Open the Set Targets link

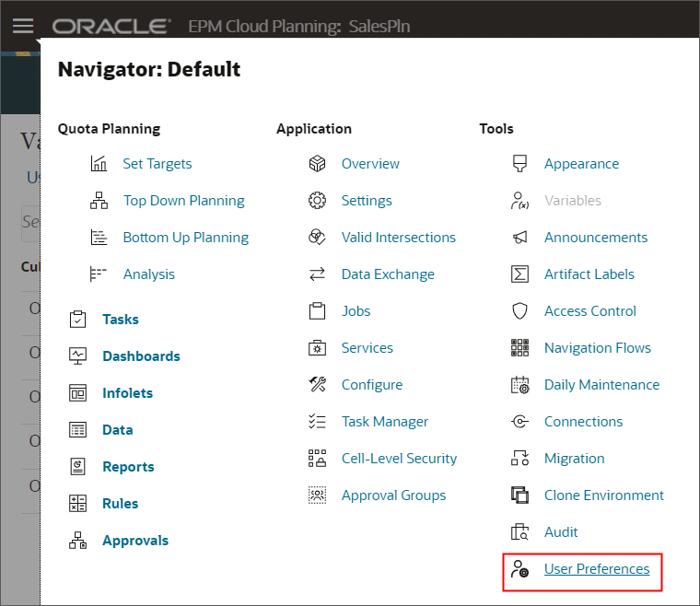click(x=157, y=164)
